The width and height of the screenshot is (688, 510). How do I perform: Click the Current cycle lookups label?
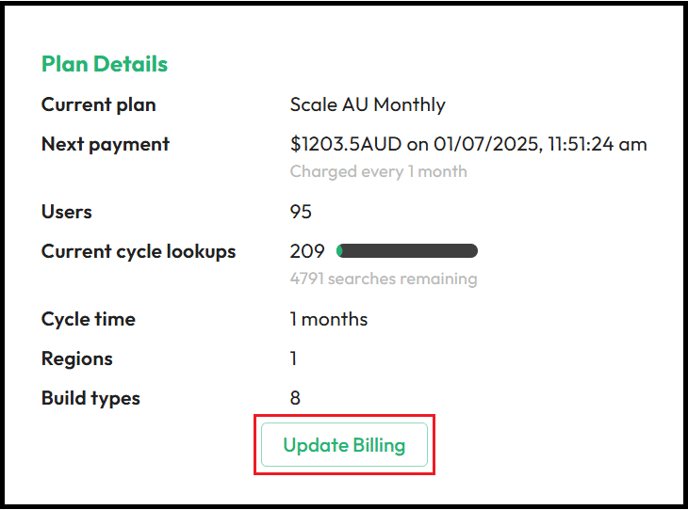tap(139, 251)
